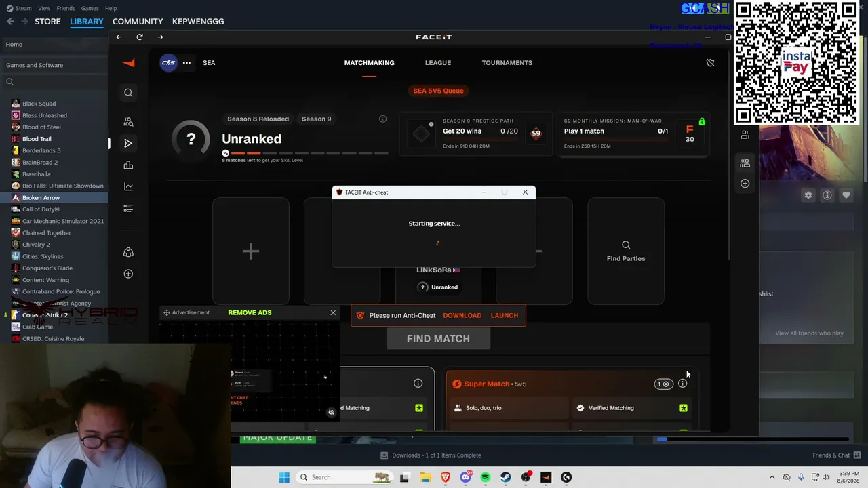This screenshot has width=868, height=488.
Task: Open the Steam View menu
Action: click(44, 8)
